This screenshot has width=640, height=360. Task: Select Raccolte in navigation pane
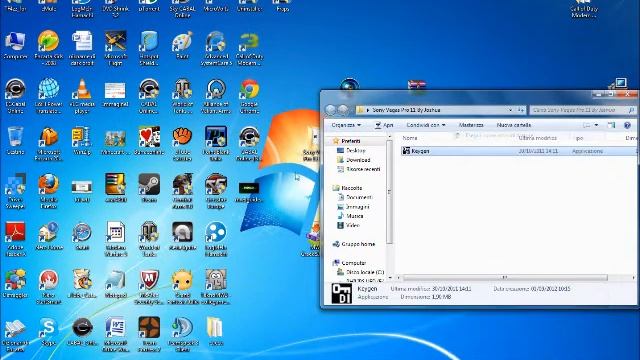click(351, 188)
